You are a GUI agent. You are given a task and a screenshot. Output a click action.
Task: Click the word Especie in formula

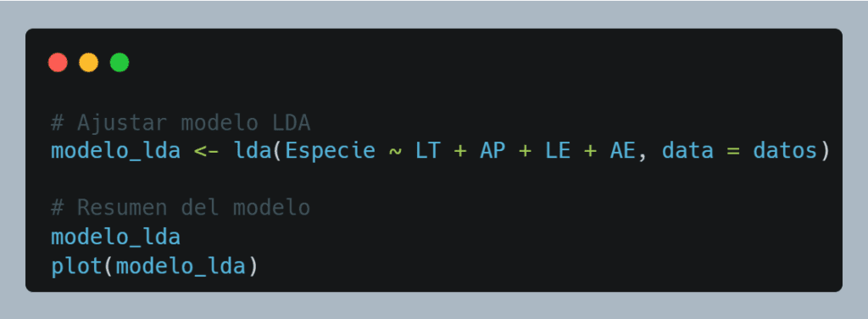point(330,151)
